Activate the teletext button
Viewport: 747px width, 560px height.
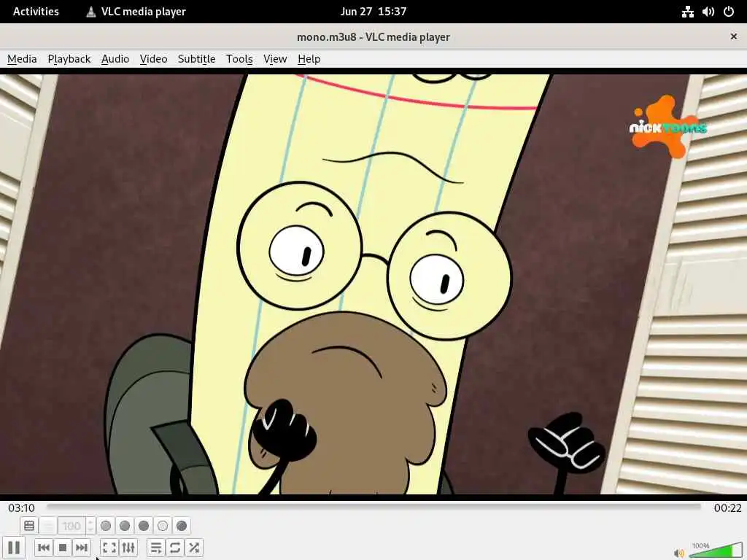(29, 526)
